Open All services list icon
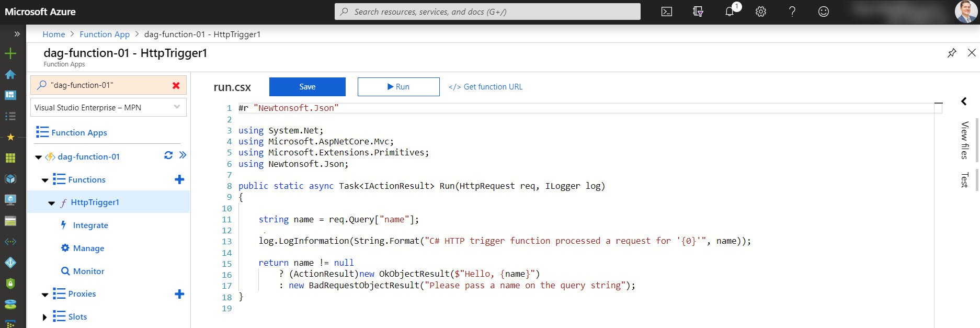 click(10, 116)
